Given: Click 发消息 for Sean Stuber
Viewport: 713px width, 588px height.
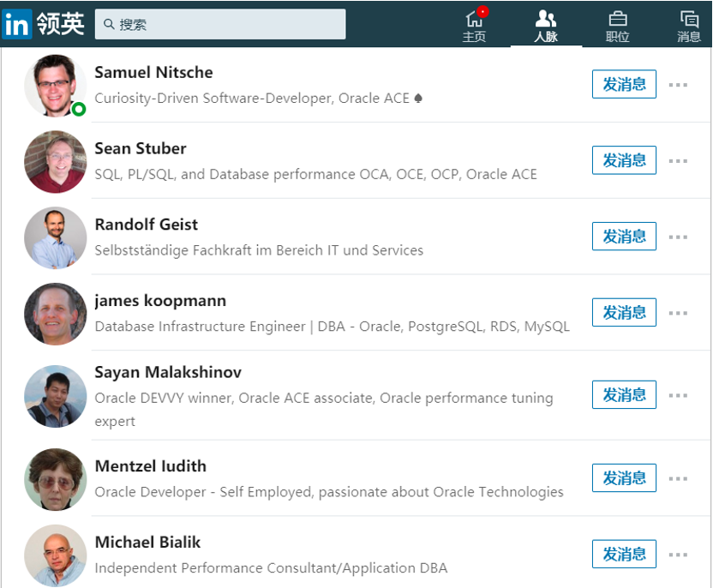Looking at the screenshot, I should point(624,160).
